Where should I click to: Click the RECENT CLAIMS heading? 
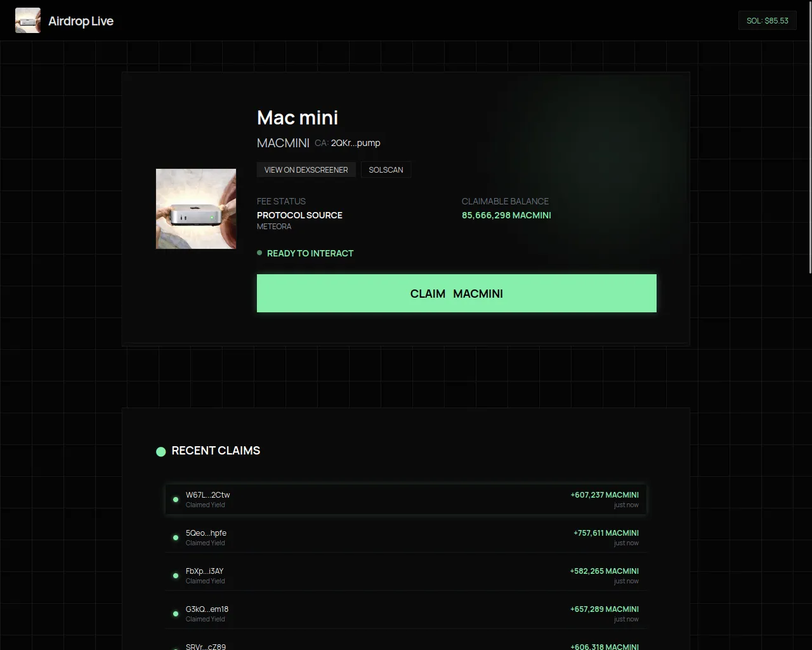[x=216, y=451]
